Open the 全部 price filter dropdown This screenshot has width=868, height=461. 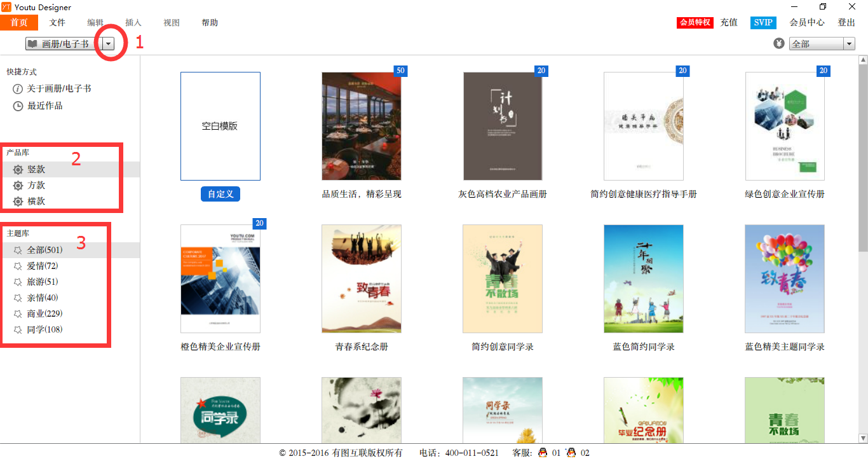(x=849, y=44)
